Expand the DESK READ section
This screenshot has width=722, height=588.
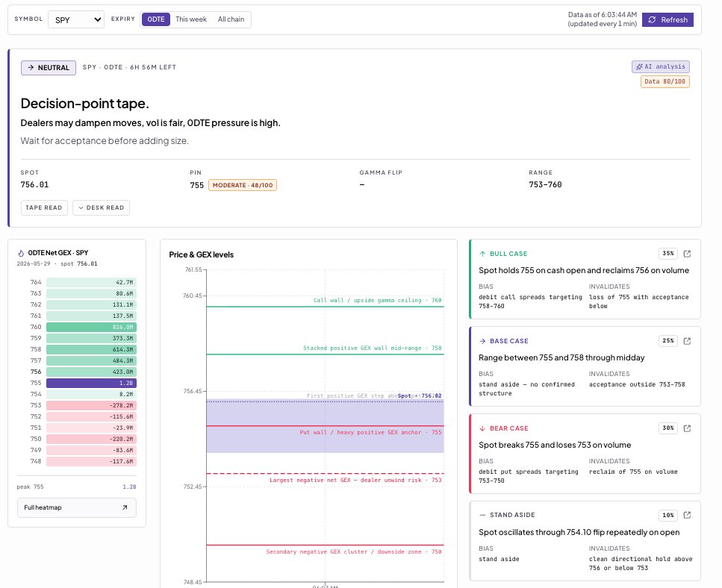[102, 207]
